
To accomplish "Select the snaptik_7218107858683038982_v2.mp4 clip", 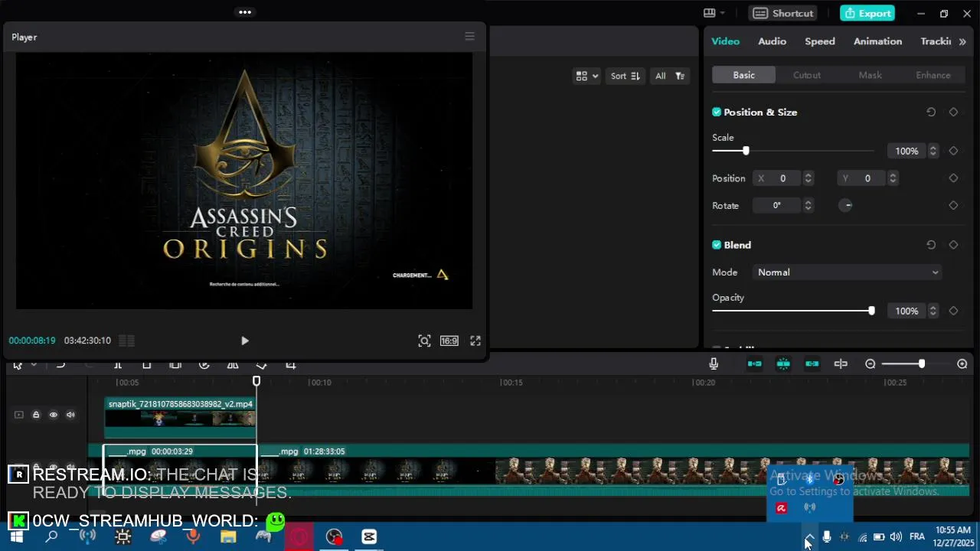I will (181, 418).
